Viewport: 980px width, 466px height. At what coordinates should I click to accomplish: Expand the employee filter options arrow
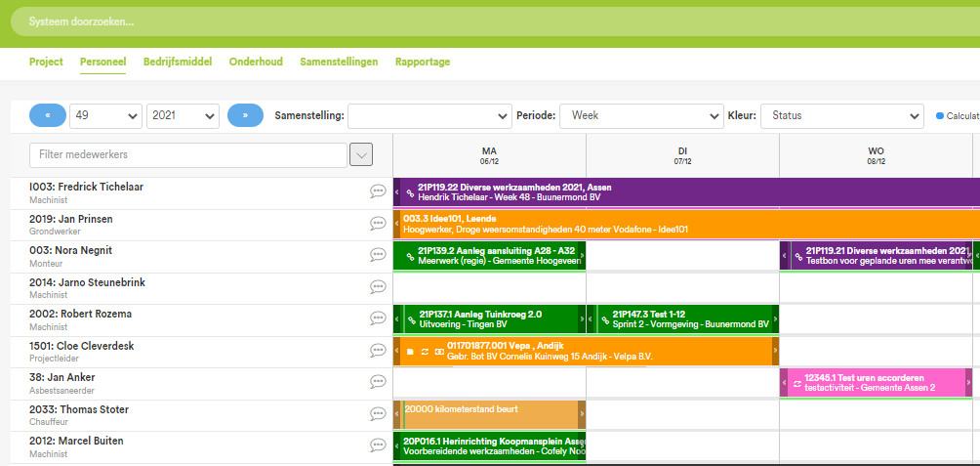tap(361, 154)
